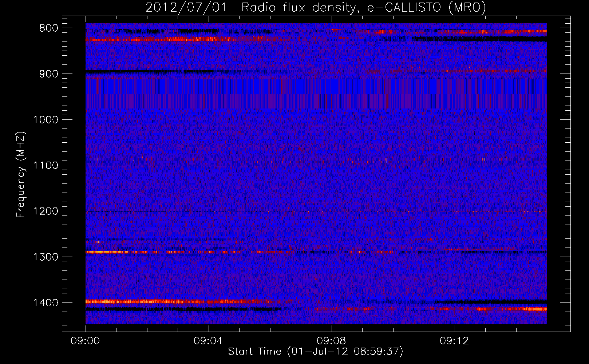
Task: Click the 'Start Time (01-Jul-12 08:59:37)' label
Action: (316, 352)
